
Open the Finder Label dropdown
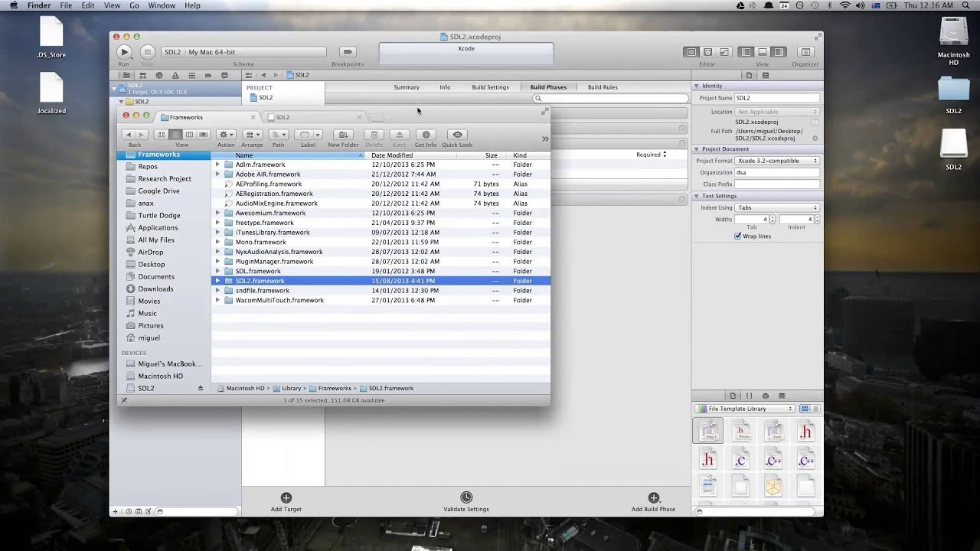click(x=308, y=135)
